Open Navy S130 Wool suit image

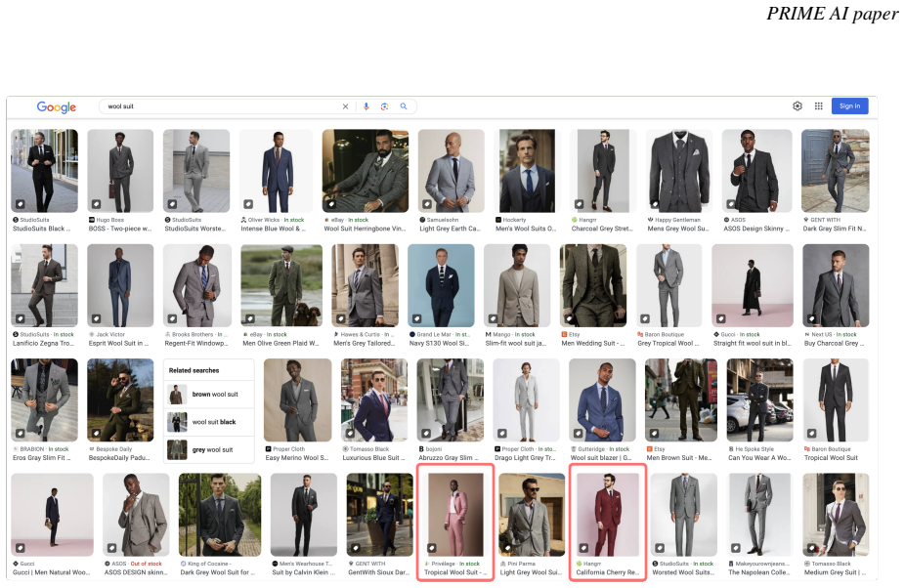pos(441,285)
